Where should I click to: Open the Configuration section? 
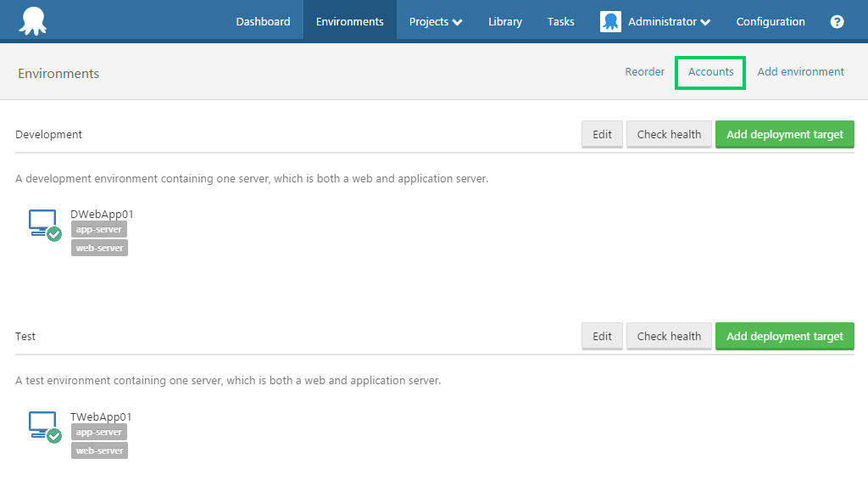tap(770, 21)
